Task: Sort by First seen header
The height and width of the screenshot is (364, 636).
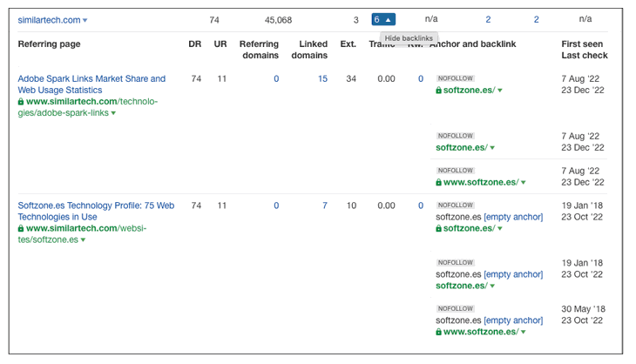Action: click(584, 44)
